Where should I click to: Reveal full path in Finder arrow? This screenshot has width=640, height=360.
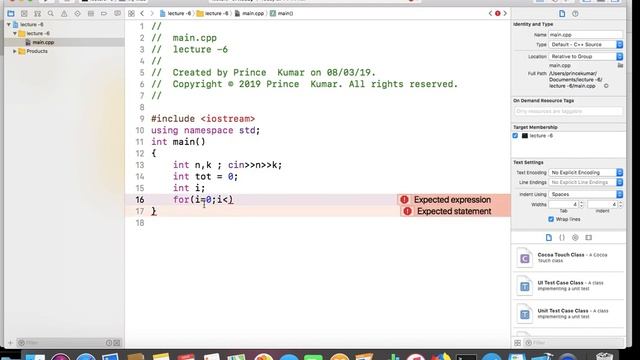606,86
